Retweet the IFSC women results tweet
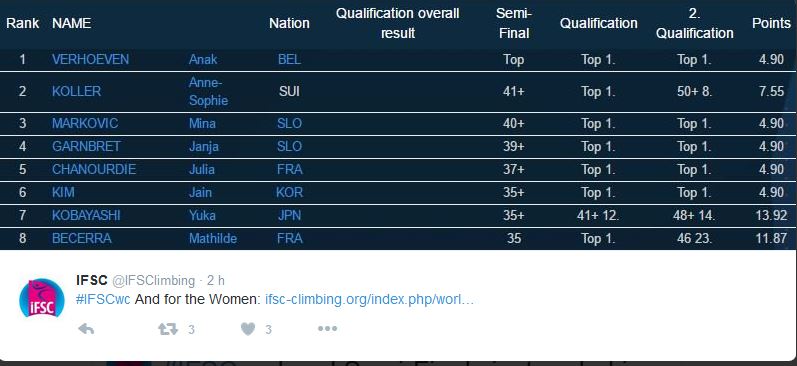The height and width of the screenshot is (366, 797). (168, 329)
